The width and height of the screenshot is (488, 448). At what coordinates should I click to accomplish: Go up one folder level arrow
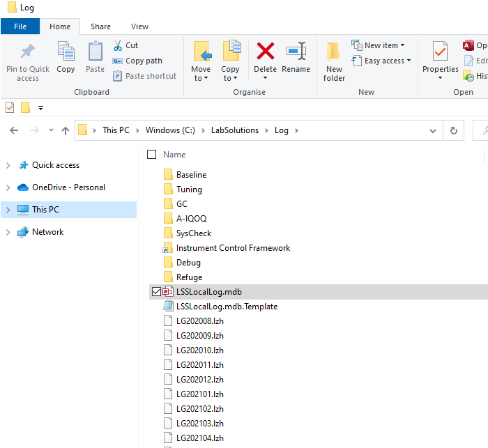click(66, 130)
